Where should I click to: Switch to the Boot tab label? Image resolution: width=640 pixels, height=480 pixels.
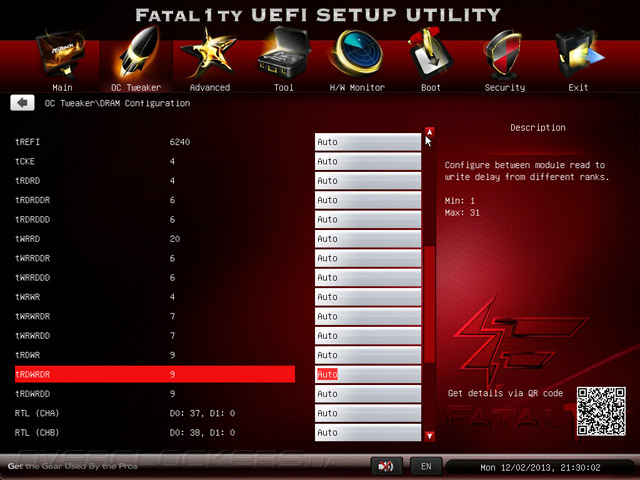pos(431,87)
